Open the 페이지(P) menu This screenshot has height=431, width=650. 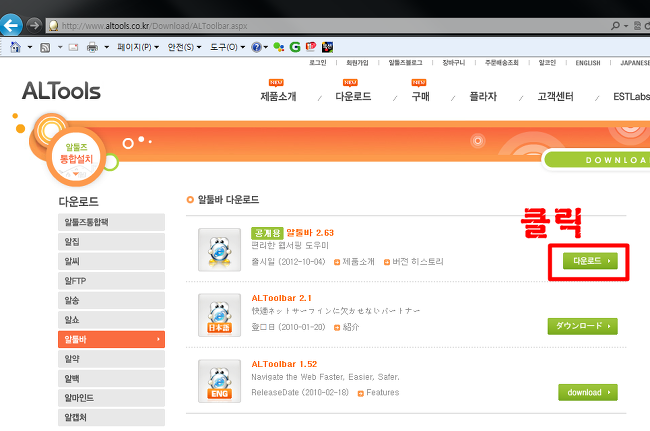[x=138, y=47]
